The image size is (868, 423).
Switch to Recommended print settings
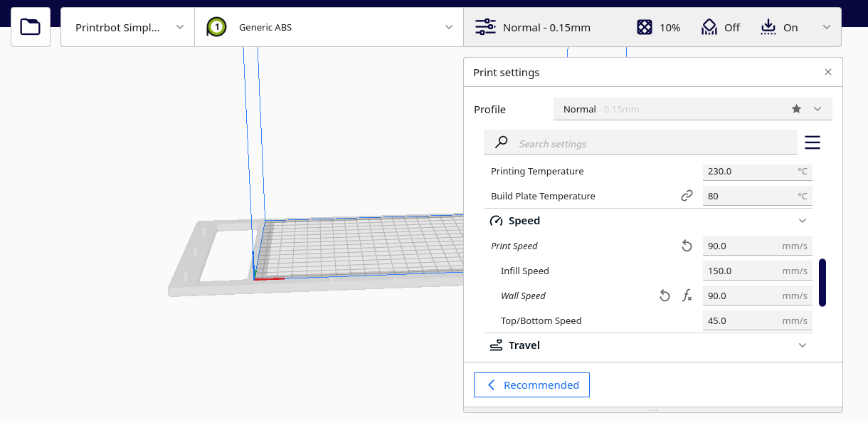click(x=531, y=385)
